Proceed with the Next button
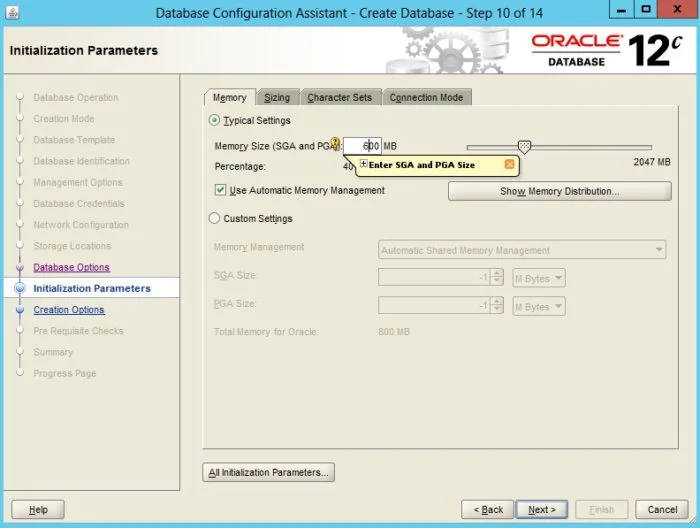This screenshot has width=700, height=528. (542, 509)
